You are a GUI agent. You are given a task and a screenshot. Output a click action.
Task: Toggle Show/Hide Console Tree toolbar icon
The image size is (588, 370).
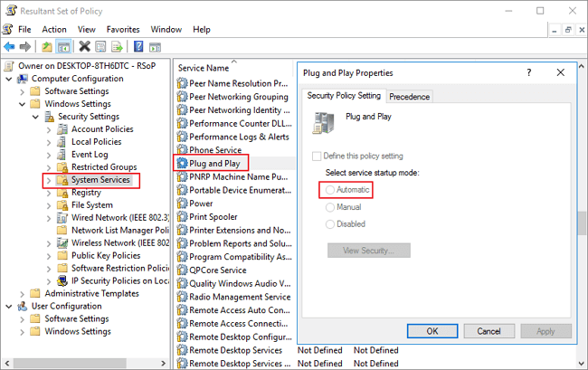(x=64, y=46)
